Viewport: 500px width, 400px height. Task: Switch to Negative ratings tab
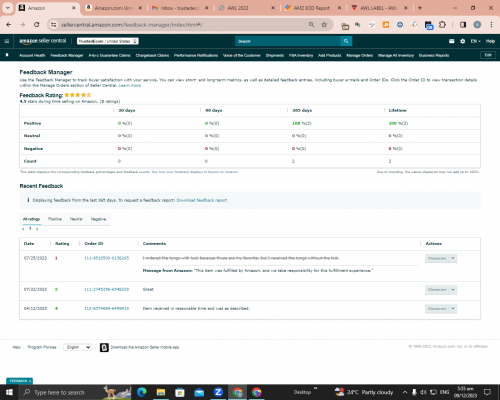98,219
